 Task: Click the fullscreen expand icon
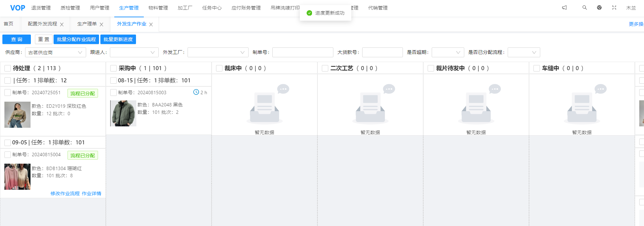click(x=614, y=7)
